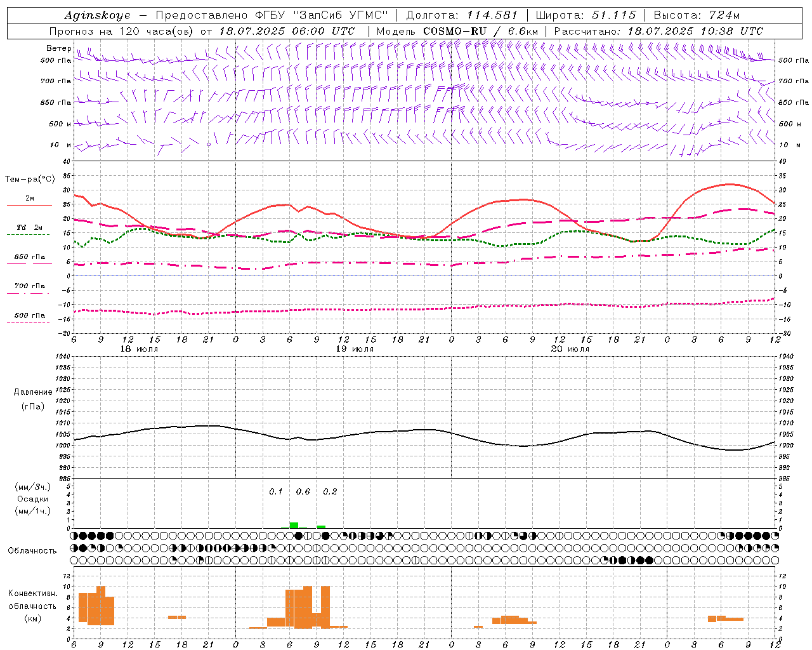Click the "20 июля" date label
This screenshot has height=650, width=812.
[570, 349]
